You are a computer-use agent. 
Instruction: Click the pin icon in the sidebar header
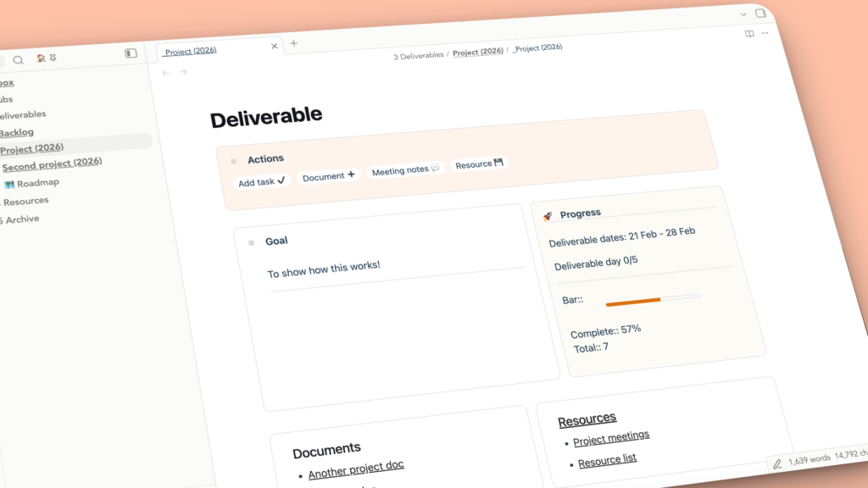(53, 58)
